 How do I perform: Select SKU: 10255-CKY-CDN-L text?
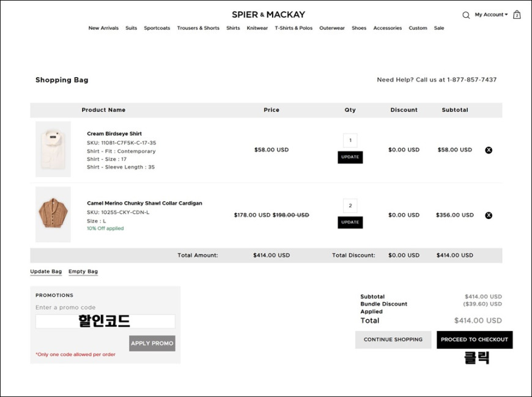[118, 212]
